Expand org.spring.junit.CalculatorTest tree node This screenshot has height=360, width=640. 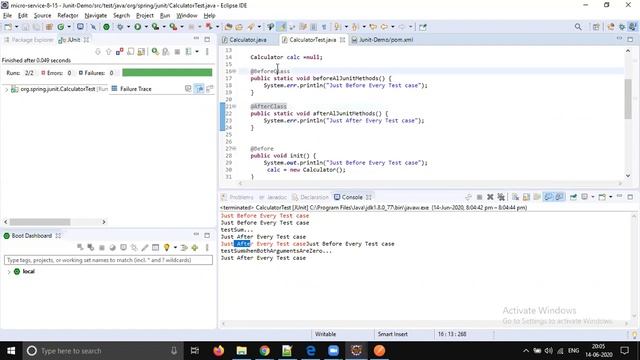click(6, 89)
